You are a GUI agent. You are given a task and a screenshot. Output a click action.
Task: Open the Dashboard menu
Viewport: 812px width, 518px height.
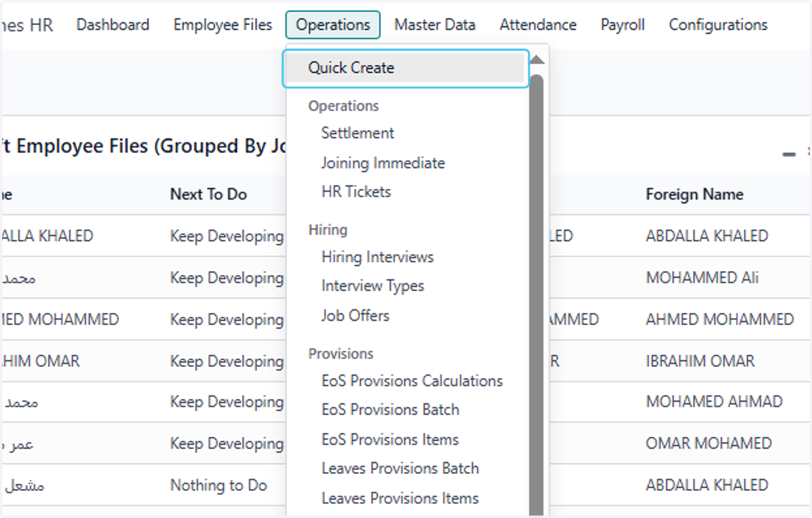112,25
